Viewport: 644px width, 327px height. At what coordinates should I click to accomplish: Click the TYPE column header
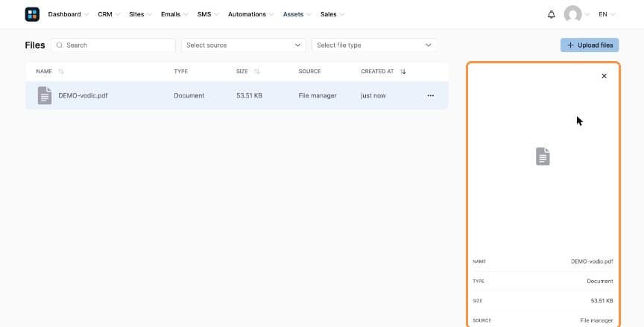(x=180, y=72)
